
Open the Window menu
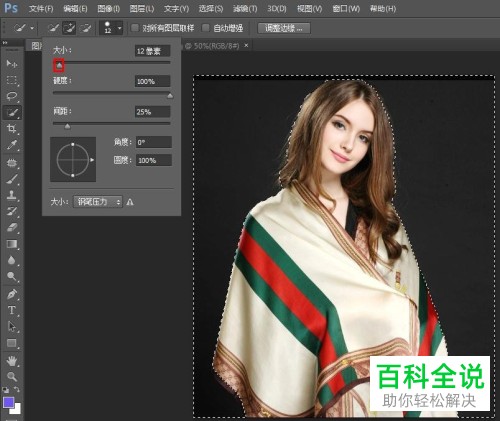coord(346,9)
